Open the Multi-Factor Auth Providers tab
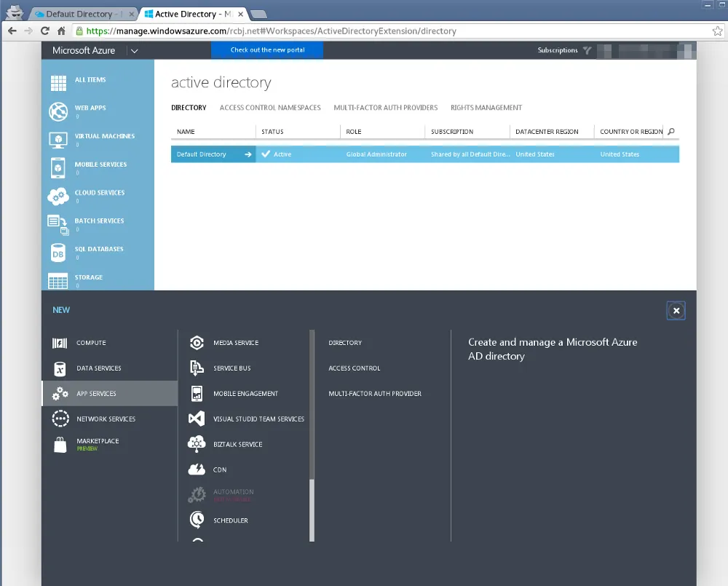This screenshot has height=586, width=728. click(x=386, y=108)
